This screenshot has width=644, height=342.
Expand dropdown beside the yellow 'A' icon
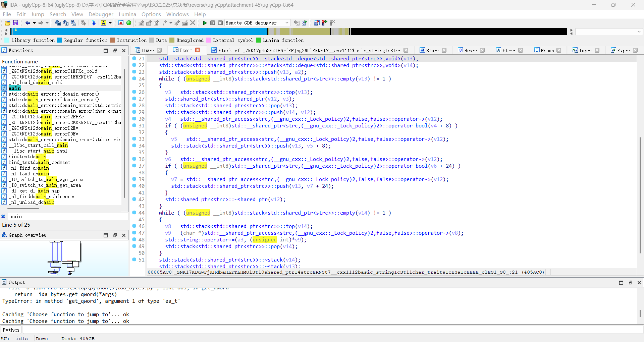pyautogui.click(x=110, y=23)
